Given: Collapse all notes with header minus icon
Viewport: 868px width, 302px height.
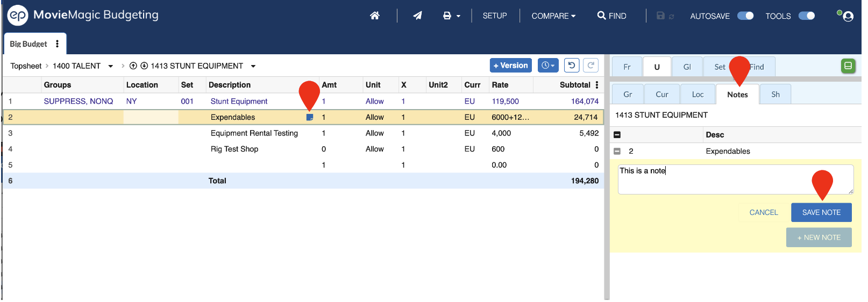Looking at the screenshot, I should click(x=617, y=135).
